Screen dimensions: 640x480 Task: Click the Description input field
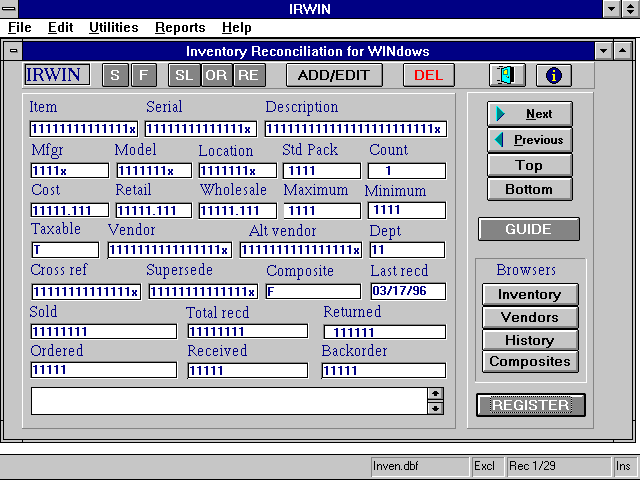(x=355, y=129)
